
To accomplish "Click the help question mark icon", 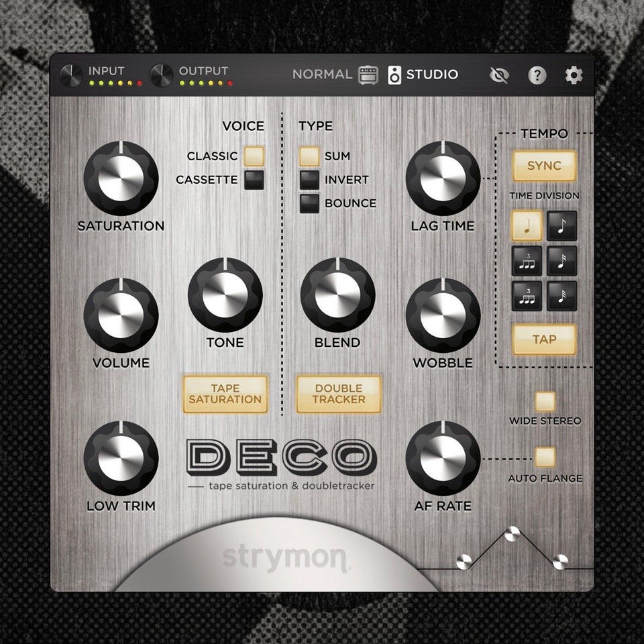I will point(537,75).
